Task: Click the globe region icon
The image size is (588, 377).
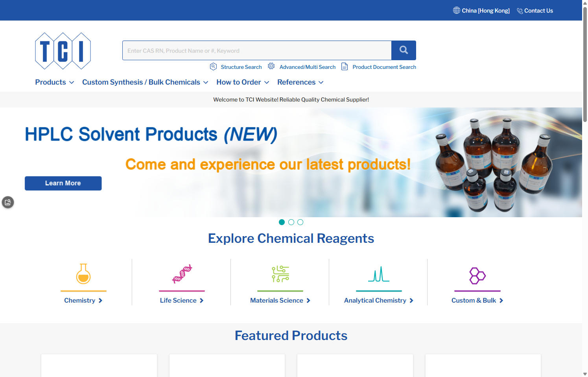Action: click(x=457, y=10)
